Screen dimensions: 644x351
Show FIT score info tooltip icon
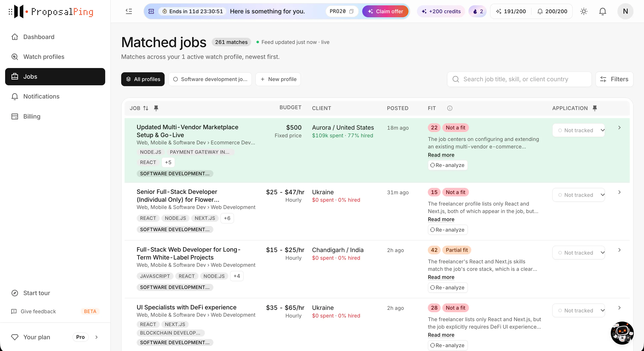(x=450, y=108)
